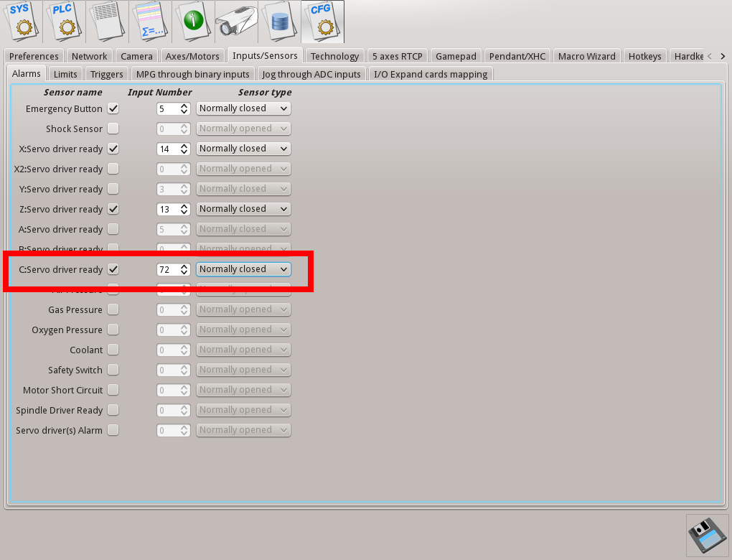Viewport: 732px width, 560px height.
Task: Open the SYS system settings icon
Action: click(22, 22)
